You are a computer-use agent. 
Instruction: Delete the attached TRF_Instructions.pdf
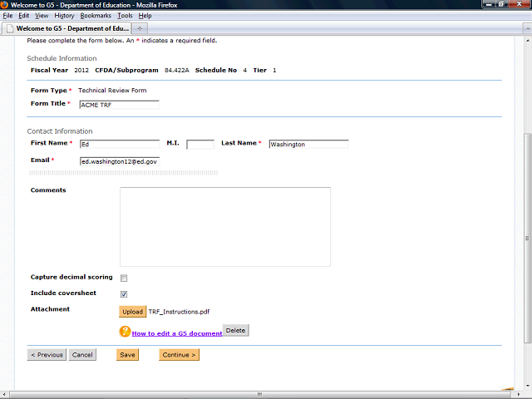point(235,330)
